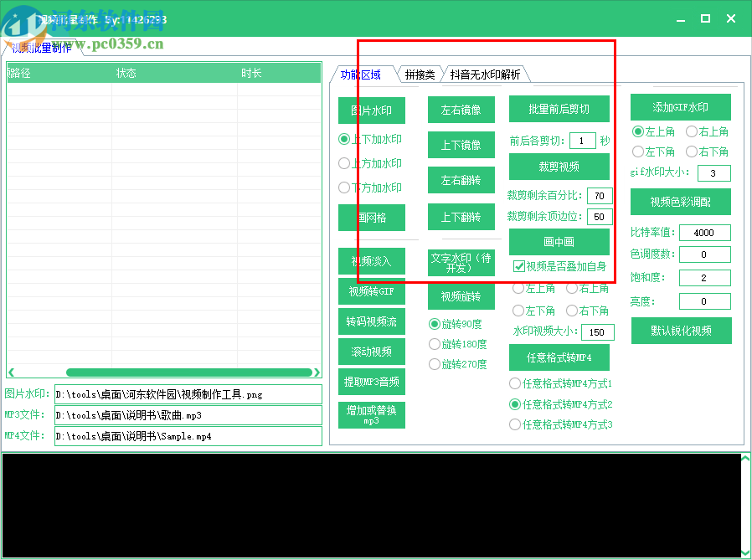Click the 画网格 button
The height and width of the screenshot is (560, 752).
click(371, 218)
